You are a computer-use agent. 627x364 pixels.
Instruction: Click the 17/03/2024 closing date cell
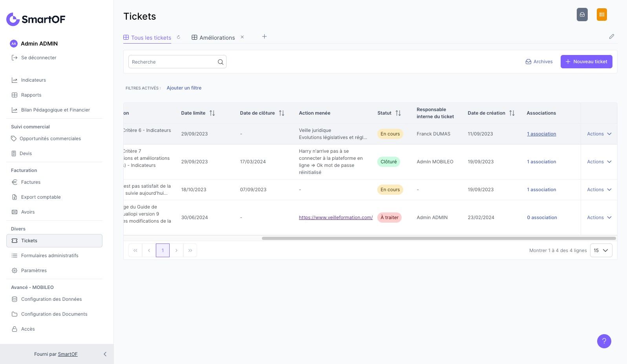[253, 162]
